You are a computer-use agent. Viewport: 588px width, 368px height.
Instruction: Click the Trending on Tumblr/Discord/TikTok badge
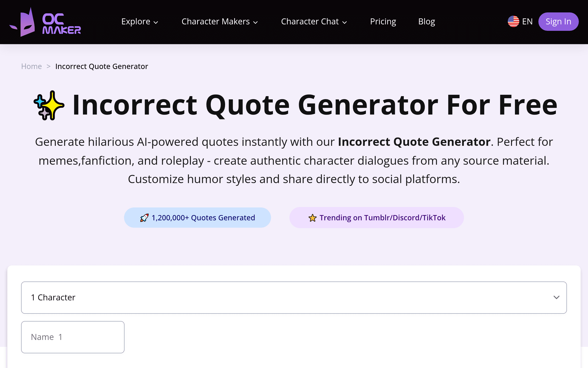pos(376,218)
